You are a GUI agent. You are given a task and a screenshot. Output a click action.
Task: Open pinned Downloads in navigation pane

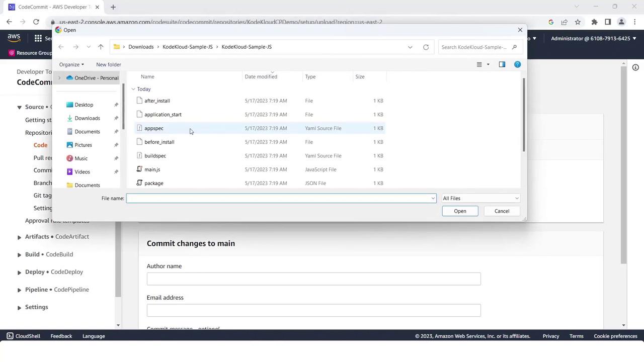click(87, 118)
